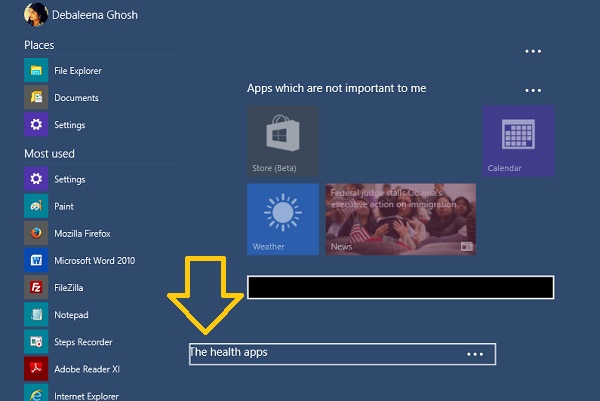Open the News live tile
Image resolution: width=600 pixels, height=401 pixels.
401,219
